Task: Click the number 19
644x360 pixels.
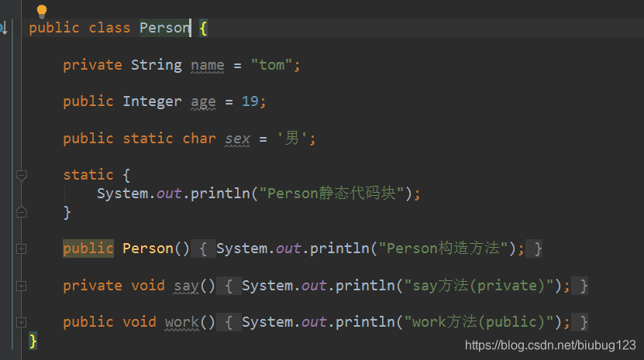Action: coord(250,101)
